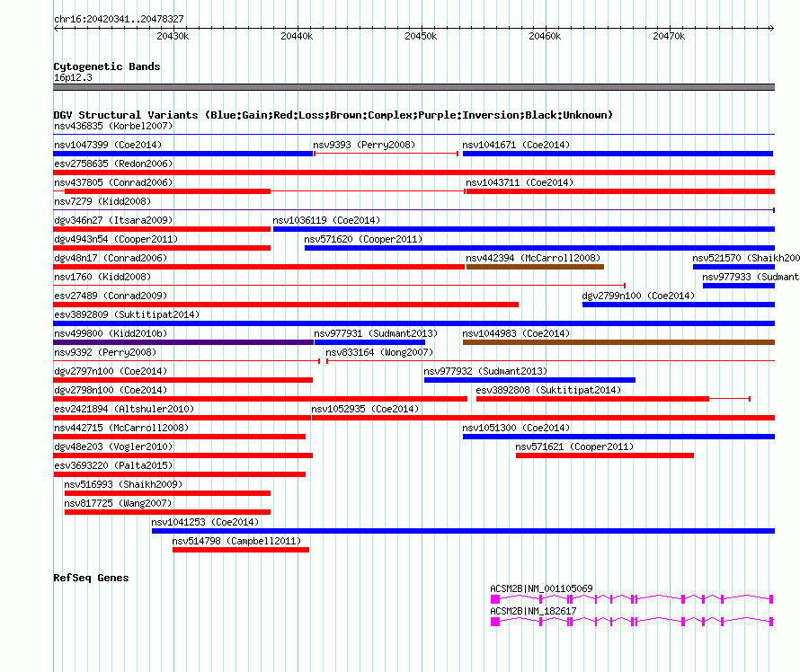The image size is (800, 672).
Task: Click esv2421894 (Altshuler2010) label
Action: [x=124, y=409]
